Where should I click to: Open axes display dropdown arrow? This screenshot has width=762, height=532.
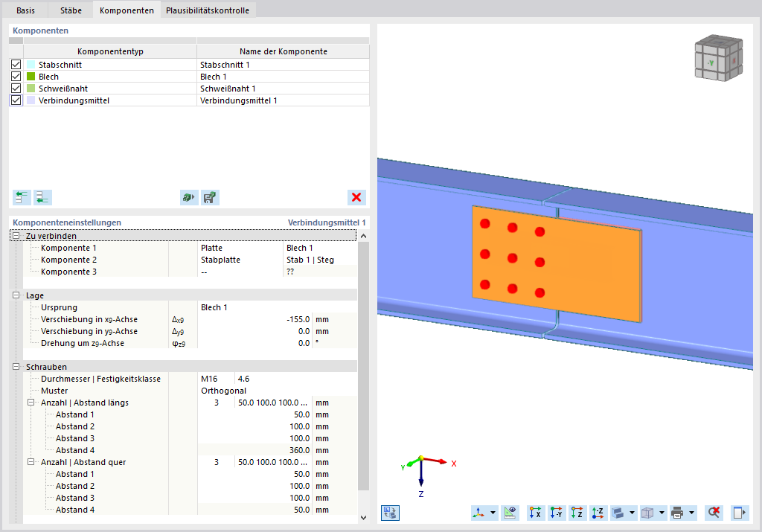[493, 513]
